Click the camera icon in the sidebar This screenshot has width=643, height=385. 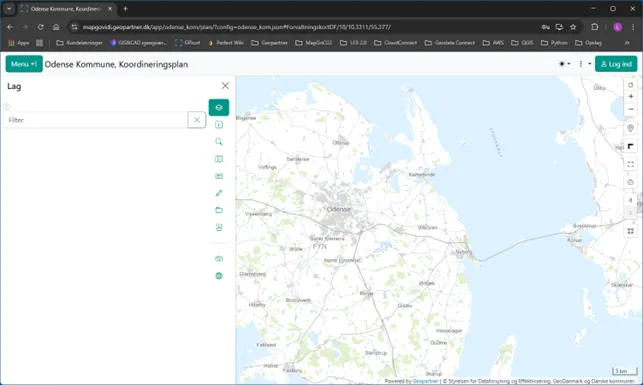click(219, 259)
